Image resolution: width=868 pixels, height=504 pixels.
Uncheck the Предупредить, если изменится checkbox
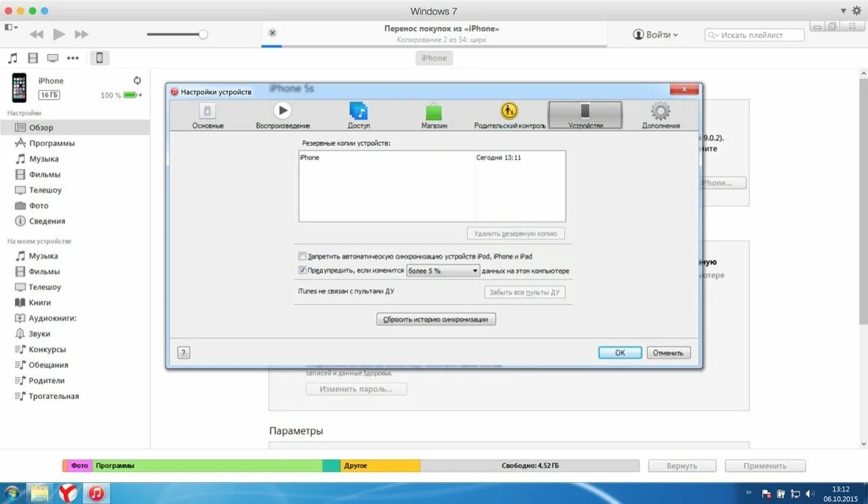pyautogui.click(x=302, y=270)
